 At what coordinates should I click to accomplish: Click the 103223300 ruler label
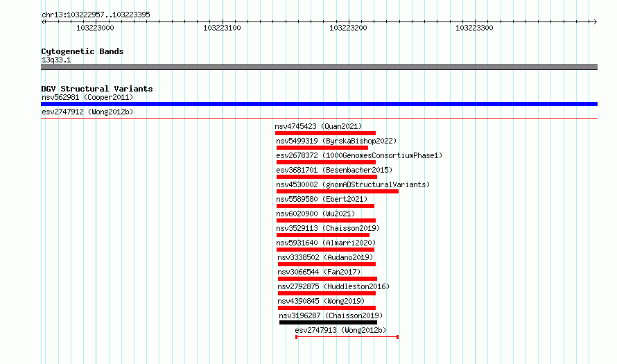pos(474,28)
